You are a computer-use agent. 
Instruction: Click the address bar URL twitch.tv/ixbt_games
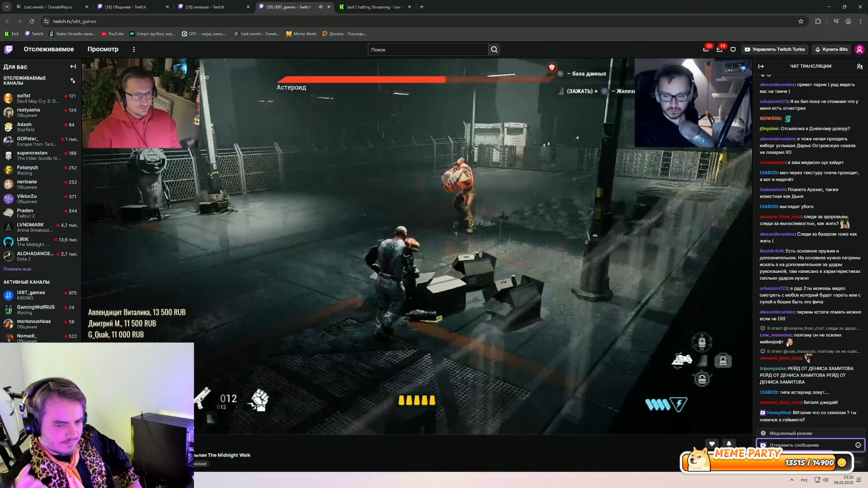pyautogui.click(x=75, y=21)
